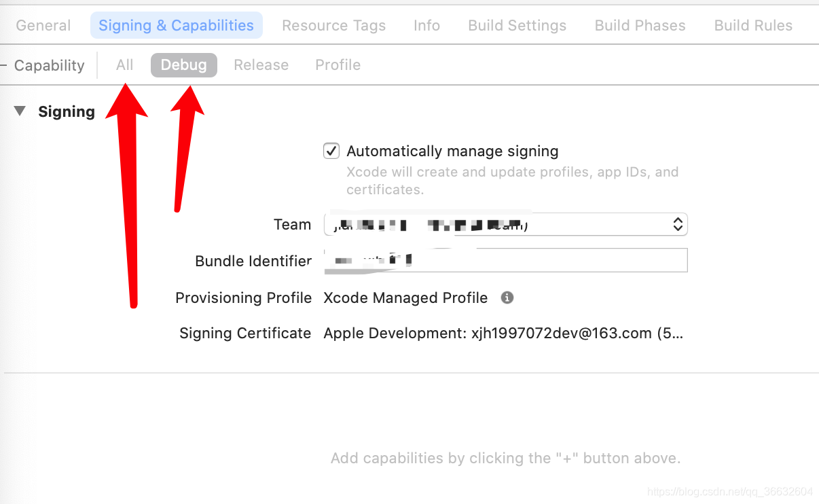Switch to the Build Rules tab
Viewport: 819px width, 504px height.
753,26
